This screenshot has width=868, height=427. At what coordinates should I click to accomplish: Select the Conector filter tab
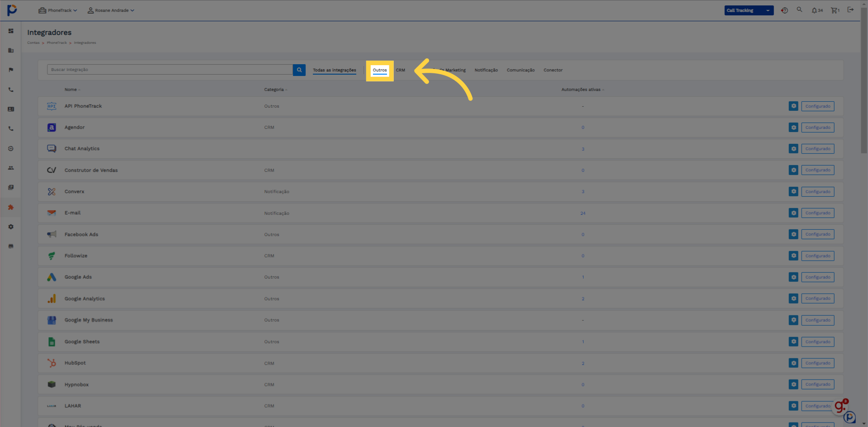(x=553, y=70)
